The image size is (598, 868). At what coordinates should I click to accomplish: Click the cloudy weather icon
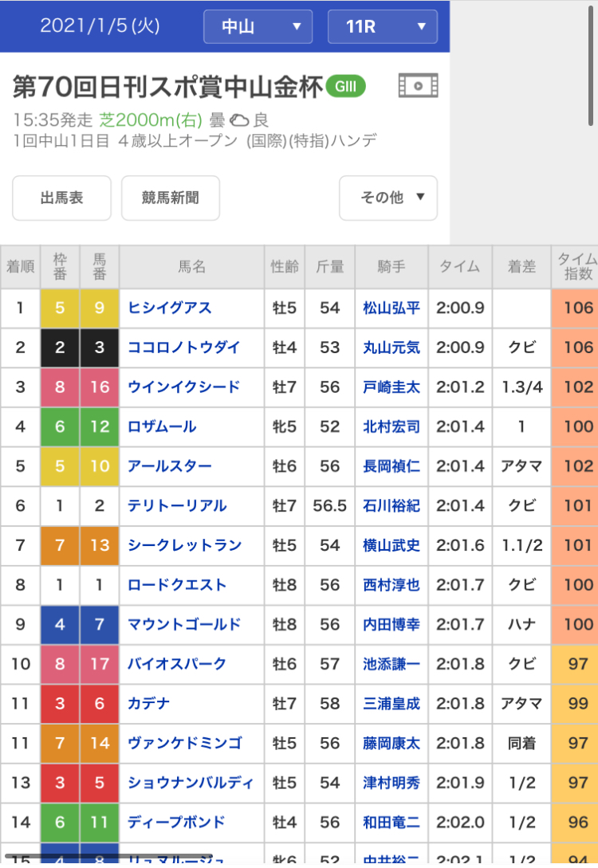click(239, 121)
